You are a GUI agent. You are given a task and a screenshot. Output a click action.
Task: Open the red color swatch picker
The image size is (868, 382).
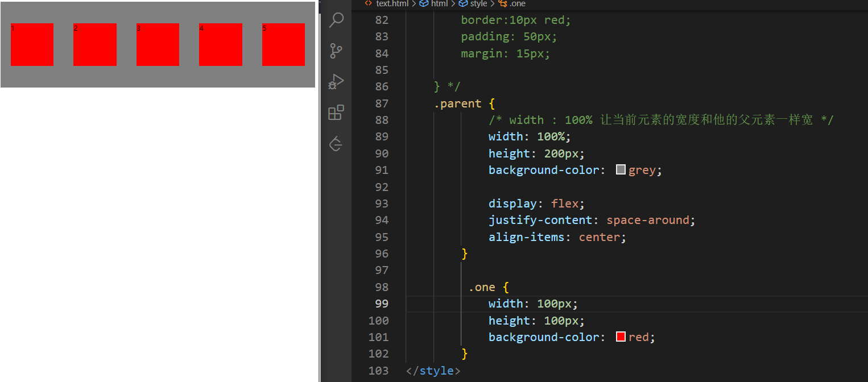coord(621,337)
